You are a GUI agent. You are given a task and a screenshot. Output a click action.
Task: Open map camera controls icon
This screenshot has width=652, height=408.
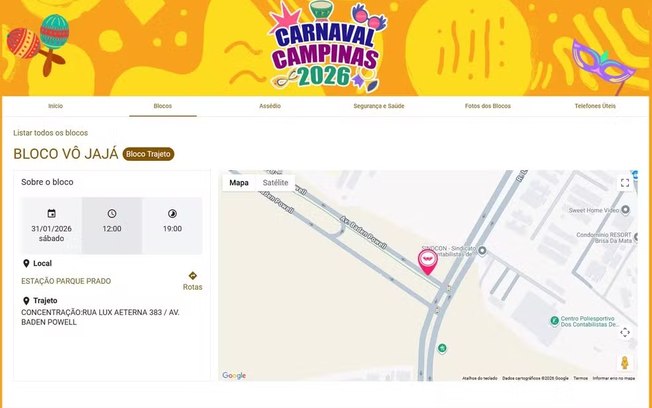625,332
